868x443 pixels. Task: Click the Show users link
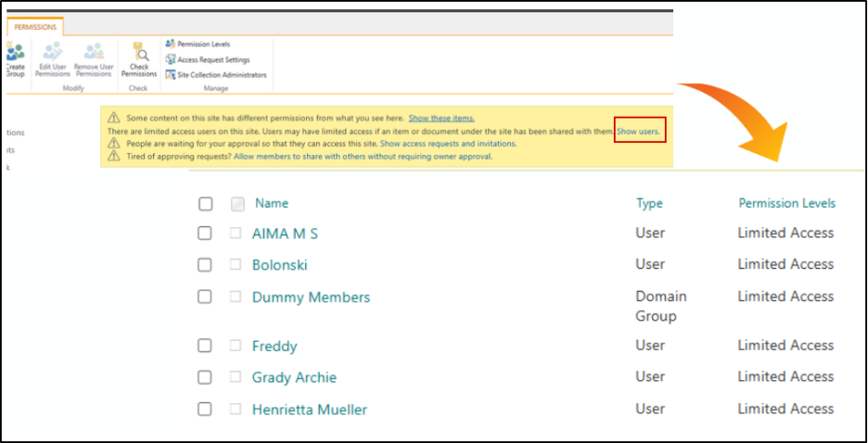(x=639, y=132)
